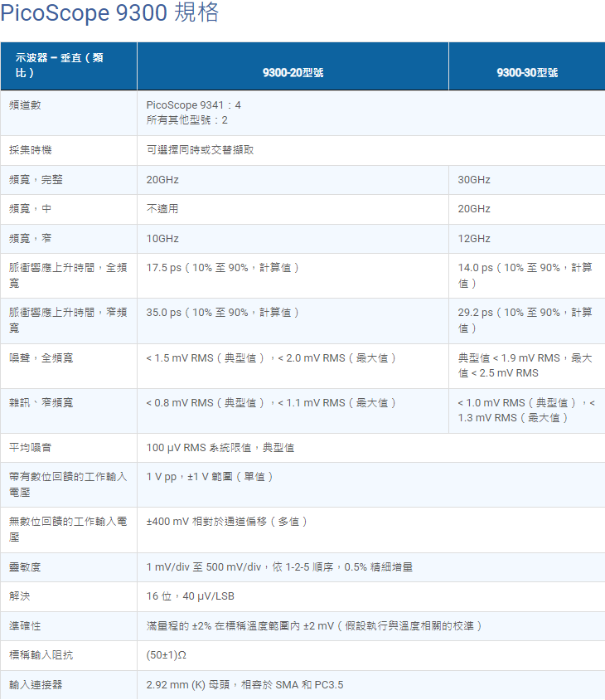Click the '9300-30型號' column header
This screenshot has height=700, width=605.
(x=527, y=73)
